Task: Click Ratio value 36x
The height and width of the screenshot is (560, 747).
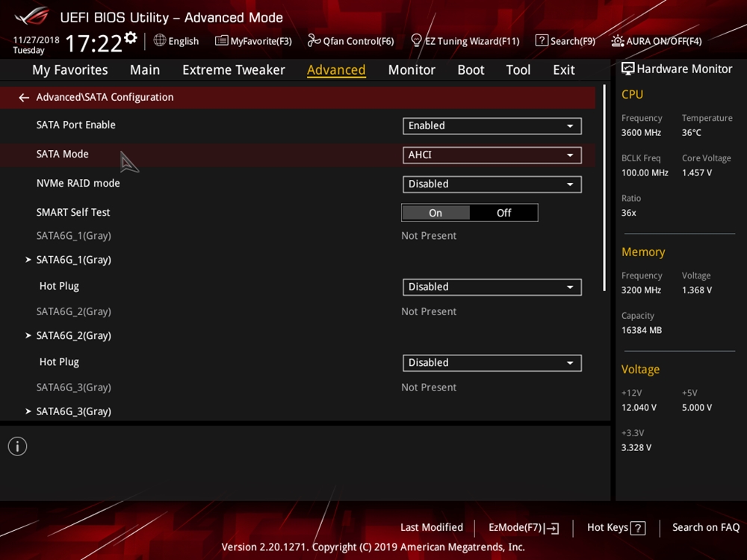Action: [628, 213]
